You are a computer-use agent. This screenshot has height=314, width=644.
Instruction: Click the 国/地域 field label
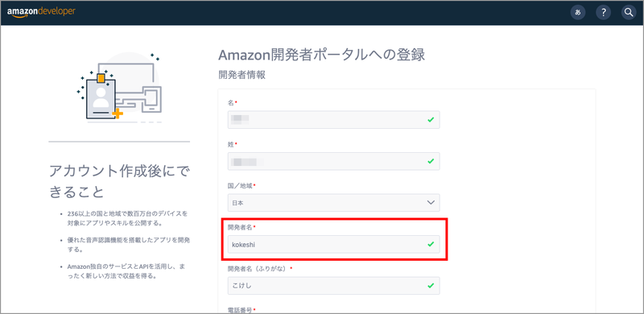point(242,186)
